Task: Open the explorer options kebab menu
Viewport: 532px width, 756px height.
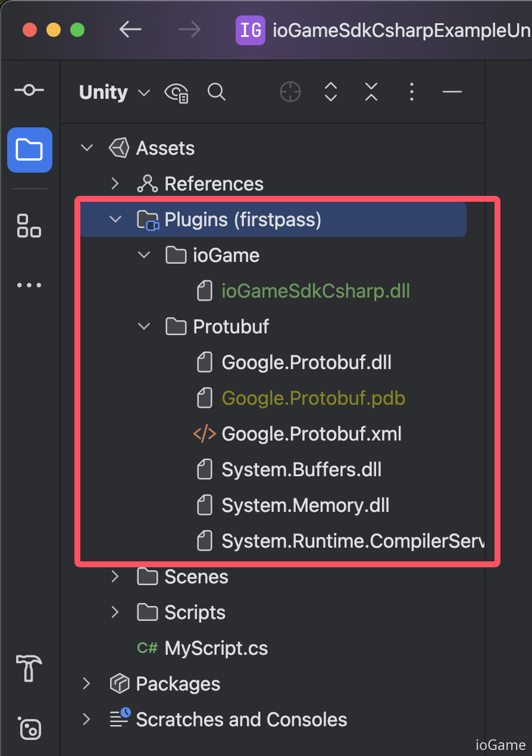Action: click(411, 92)
